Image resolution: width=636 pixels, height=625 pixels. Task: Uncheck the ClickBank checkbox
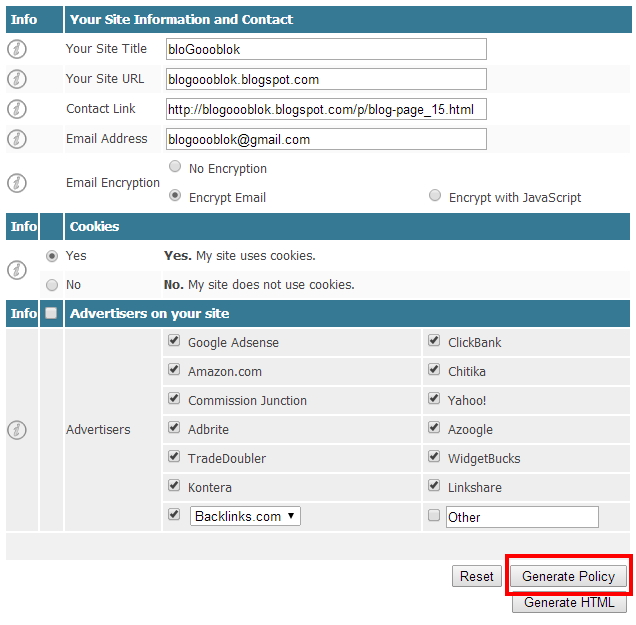click(434, 340)
